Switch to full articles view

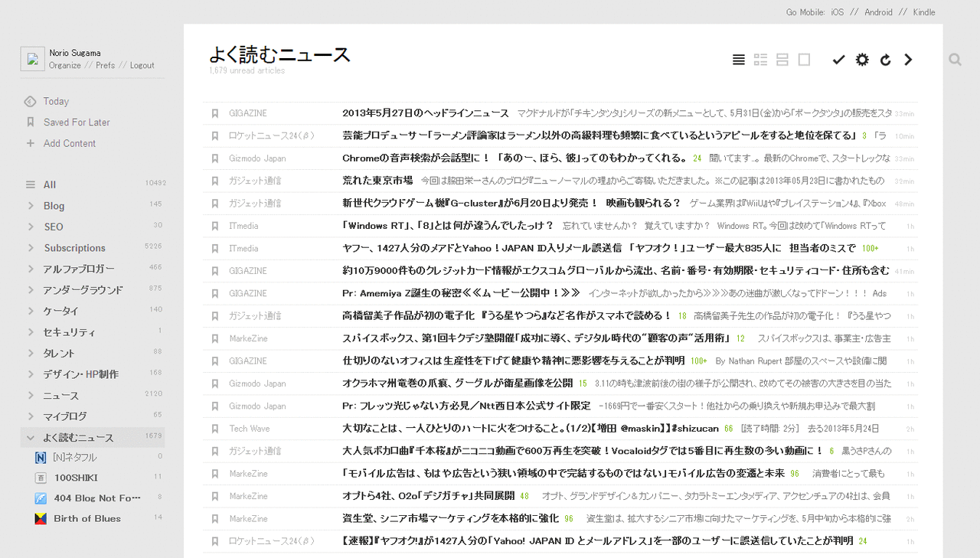(804, 60)
